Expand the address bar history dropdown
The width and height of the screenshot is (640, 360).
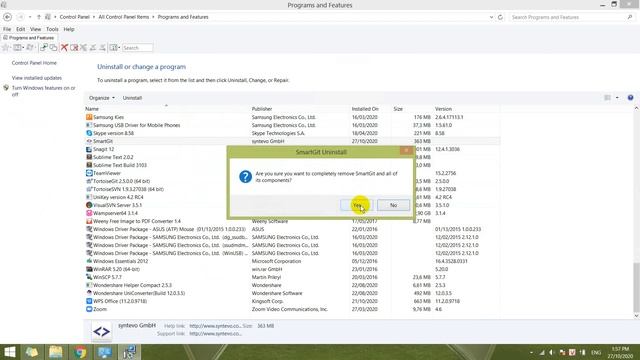[x=491, y=17]
